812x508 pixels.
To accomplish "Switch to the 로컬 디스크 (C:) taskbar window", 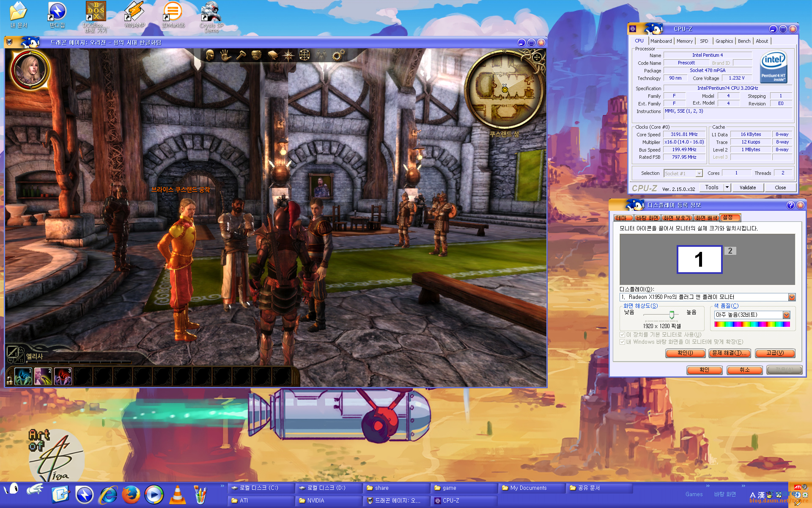I will 261,488.
